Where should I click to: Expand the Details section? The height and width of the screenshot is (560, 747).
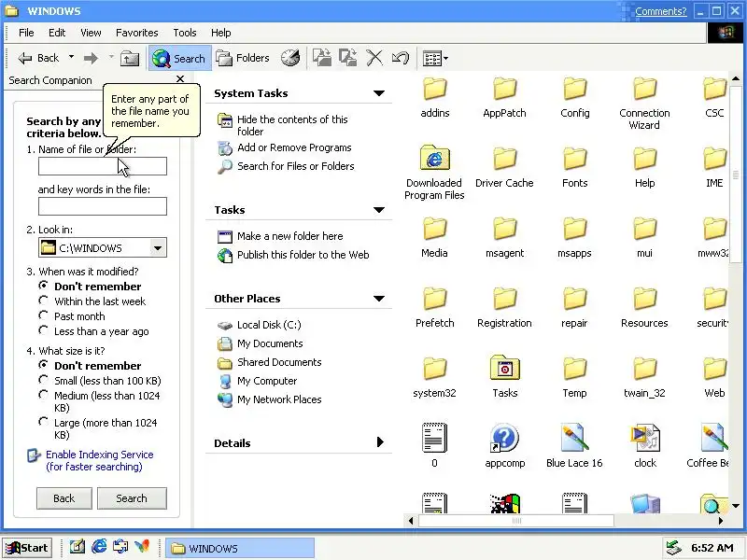(380, 442)
